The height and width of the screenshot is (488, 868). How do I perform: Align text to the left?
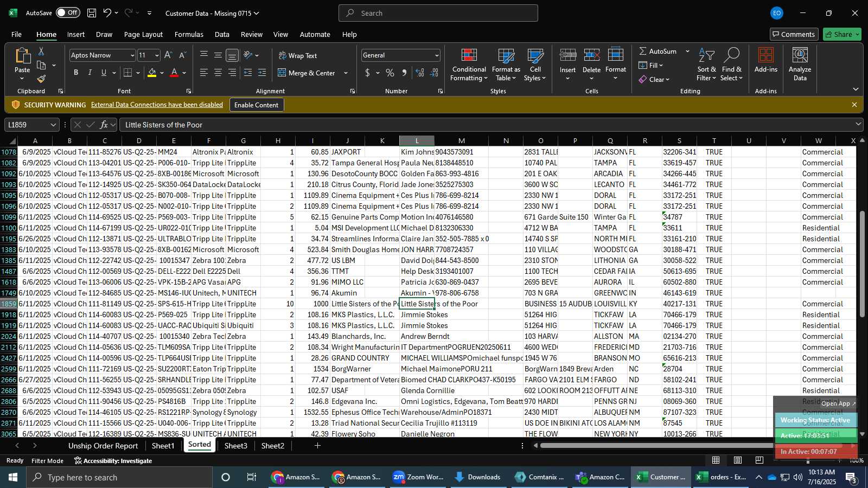pyautogui.click(x=204, y=73)
